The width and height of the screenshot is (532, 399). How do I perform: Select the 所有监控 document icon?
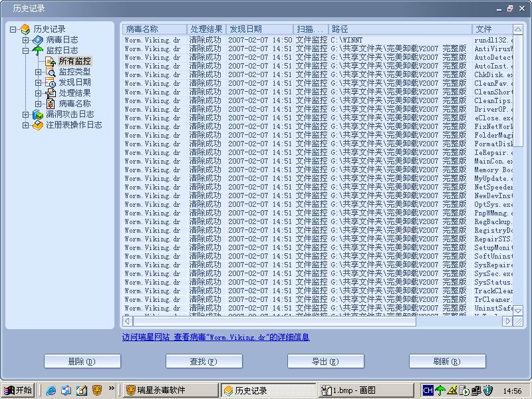(51, 61)
